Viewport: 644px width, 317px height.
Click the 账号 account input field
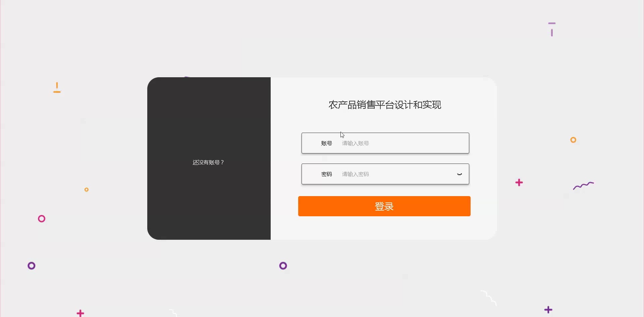pos(385,143)
